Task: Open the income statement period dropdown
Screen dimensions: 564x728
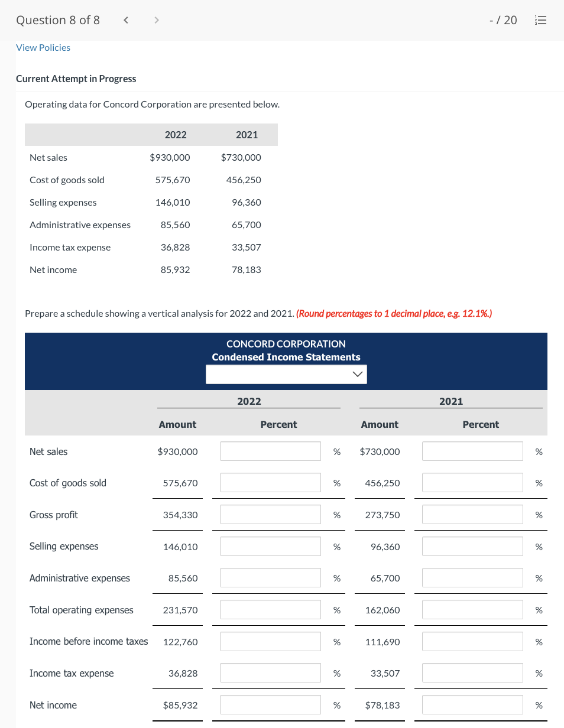Action: [286, 374]
